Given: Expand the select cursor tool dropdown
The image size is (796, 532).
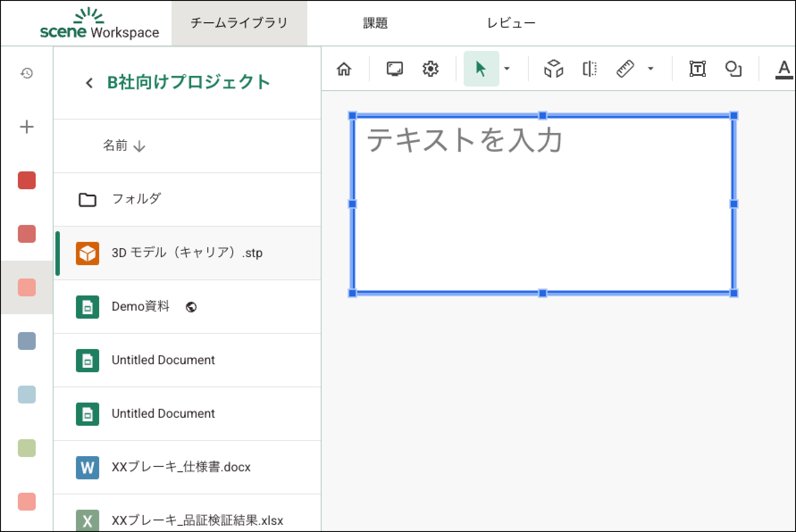Looking at the screenshot, I should [x=507, y=69].
